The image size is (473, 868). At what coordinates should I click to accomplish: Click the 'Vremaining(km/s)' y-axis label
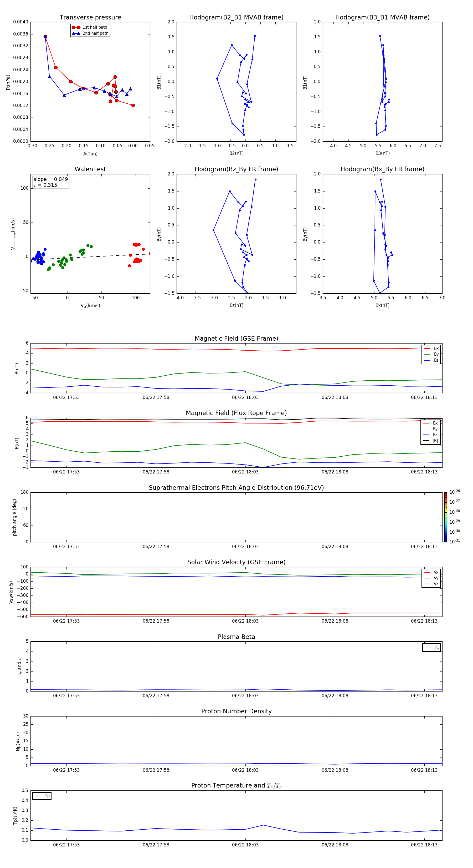tap(13, 234)
